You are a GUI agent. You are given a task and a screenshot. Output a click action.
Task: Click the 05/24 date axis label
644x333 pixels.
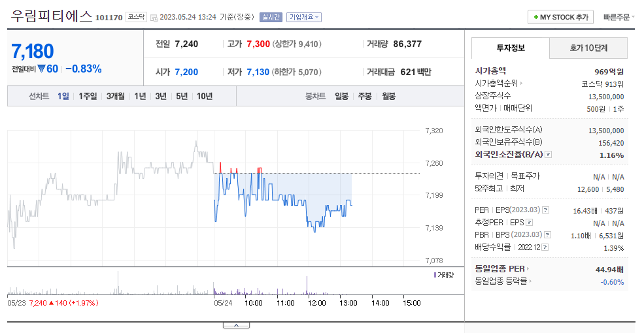click(223, 303)
